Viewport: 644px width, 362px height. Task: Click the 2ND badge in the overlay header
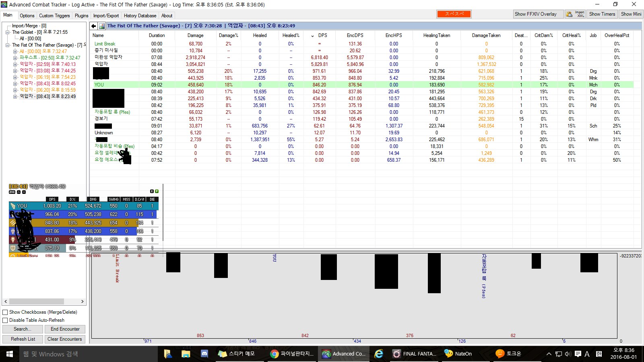12,192
